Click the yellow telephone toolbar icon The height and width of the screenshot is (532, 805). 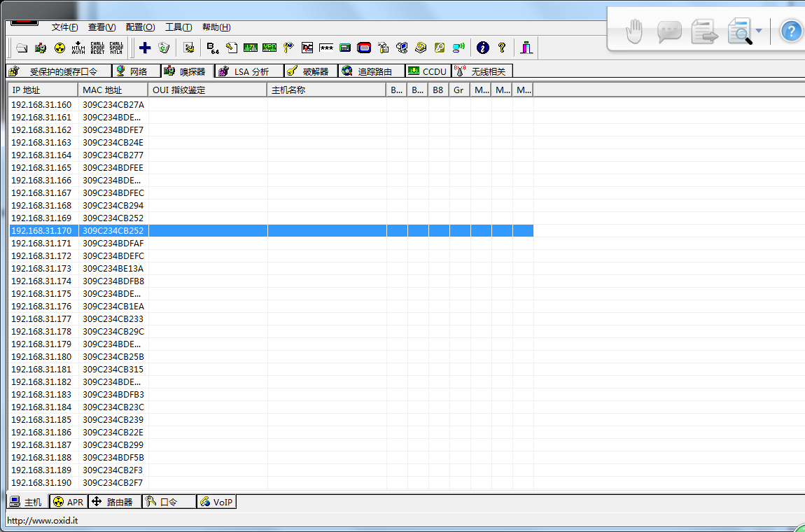421,48
